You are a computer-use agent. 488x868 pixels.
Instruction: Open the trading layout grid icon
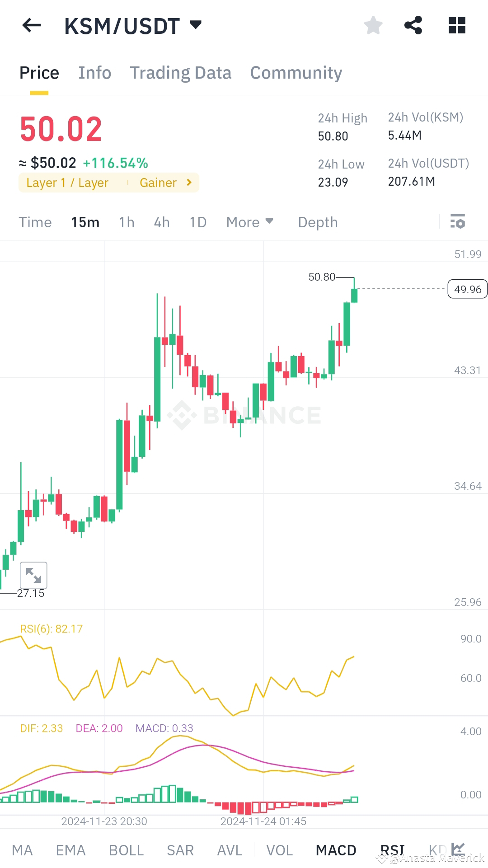(457, 25)
